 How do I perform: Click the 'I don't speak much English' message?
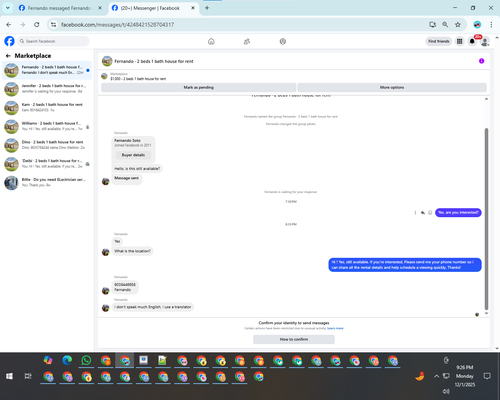[x=153, y=307]
